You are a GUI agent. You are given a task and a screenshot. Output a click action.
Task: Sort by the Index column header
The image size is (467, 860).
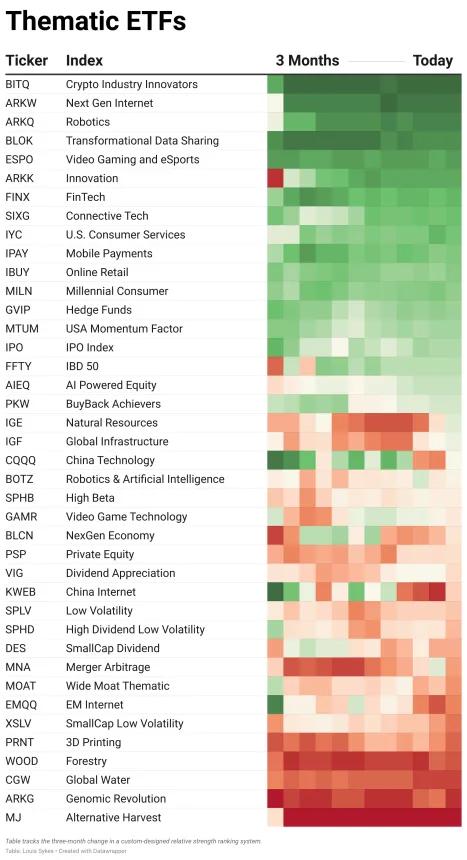pyautogui.click(x=84, y=60)
